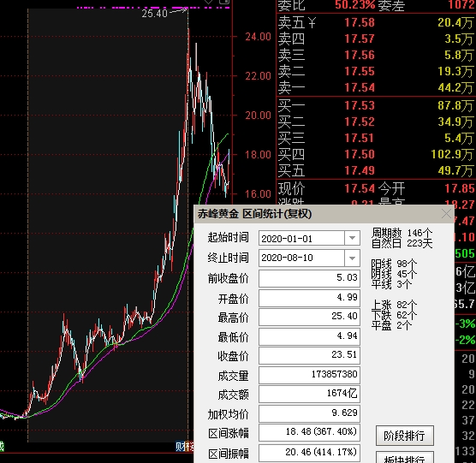Open the 终止时间 date dropdown
The width and height of the screenshot is (476, 463).
pos(352,258)
